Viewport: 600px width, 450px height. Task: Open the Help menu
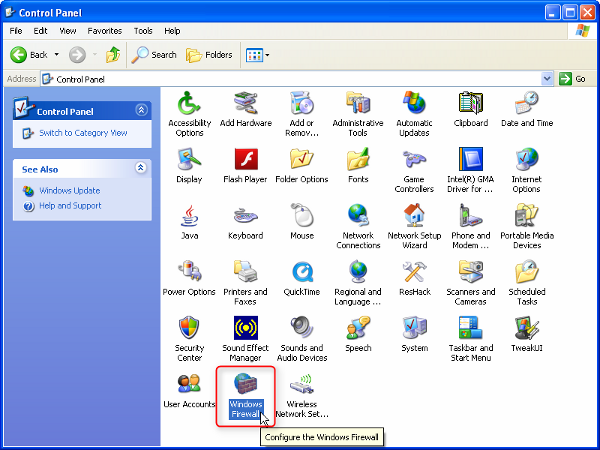tap(172, 31)
